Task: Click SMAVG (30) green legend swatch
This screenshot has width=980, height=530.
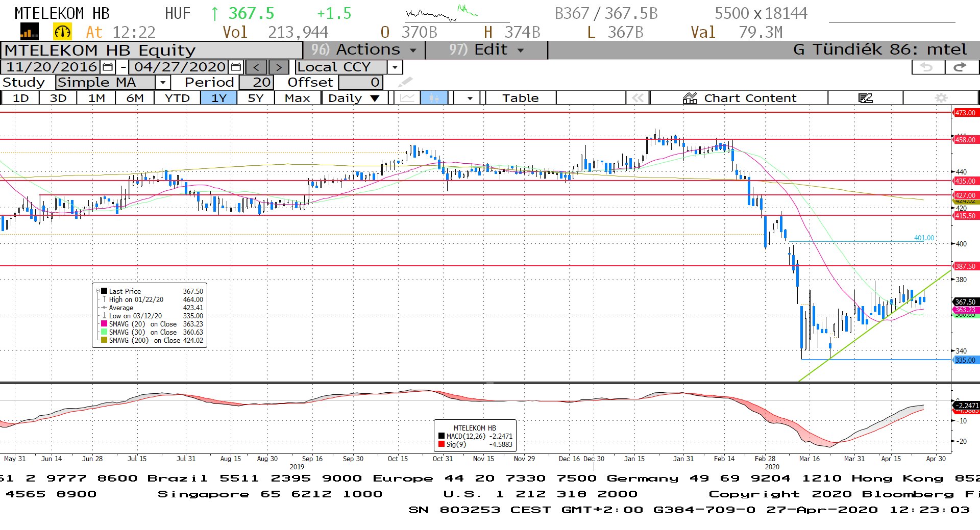Action: pyautogui.click(x=104, y=332)
